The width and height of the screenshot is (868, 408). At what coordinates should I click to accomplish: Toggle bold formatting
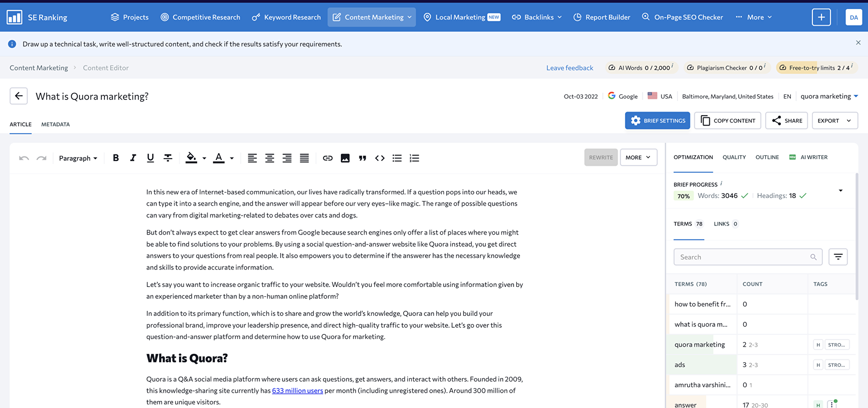[x=116, y=158]
